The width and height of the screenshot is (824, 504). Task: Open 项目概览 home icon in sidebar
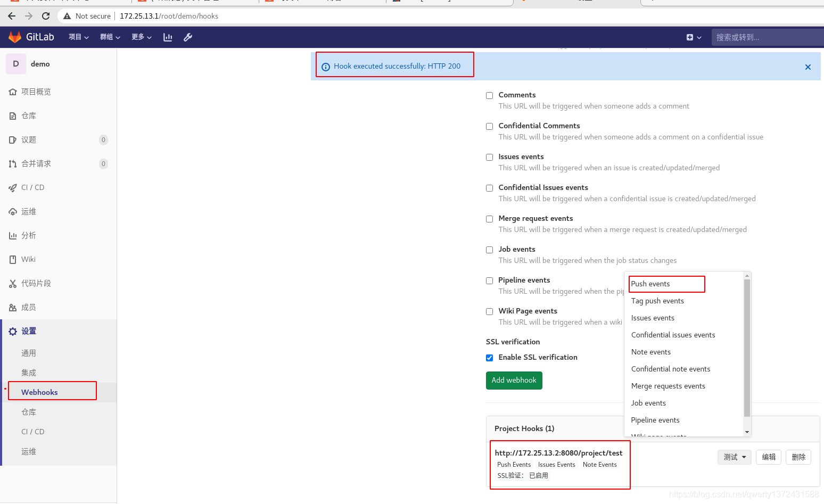(13, 92)
